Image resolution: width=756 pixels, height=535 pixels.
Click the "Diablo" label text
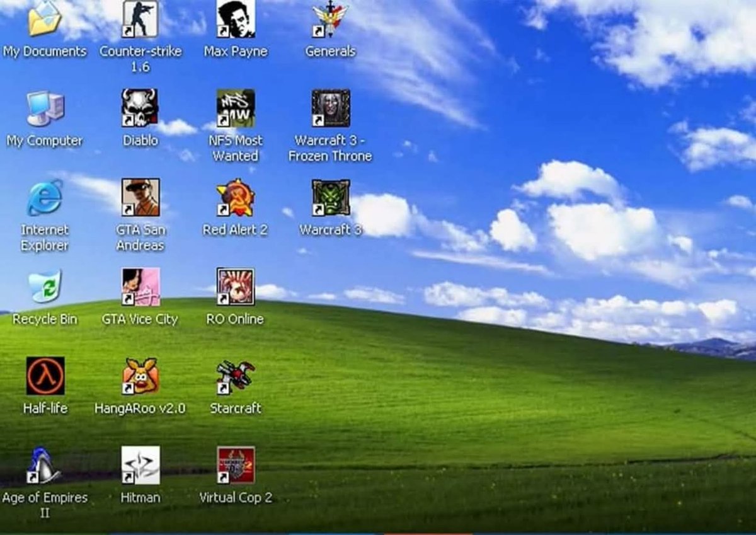[x=140, y=141]
